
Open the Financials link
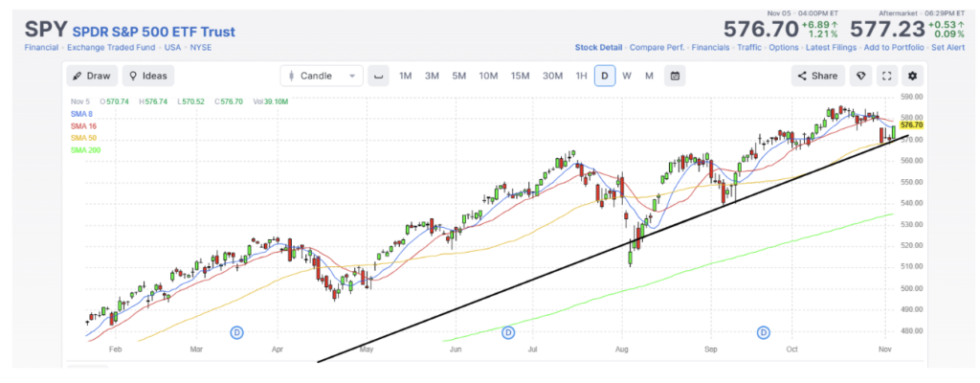coord(710,48)
